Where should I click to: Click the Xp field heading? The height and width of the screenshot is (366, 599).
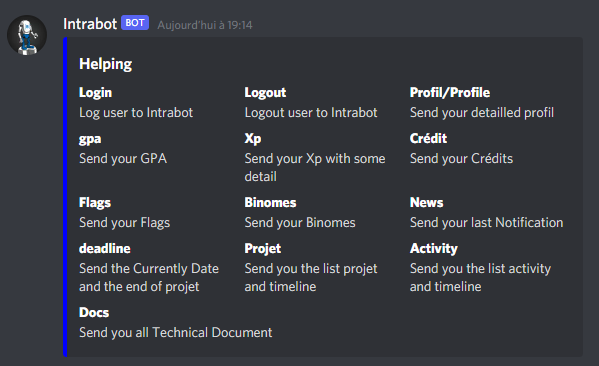pyautogui.click(x=253, y=138)
